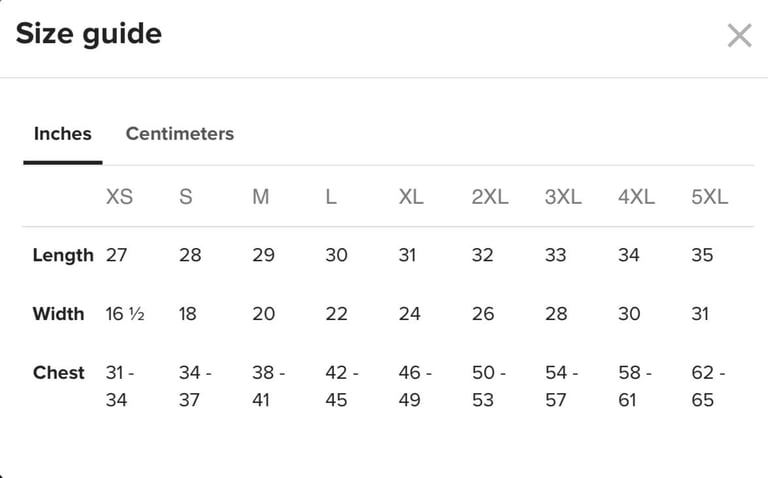768x478 pixels.
Task: Click the M length value 29
Action: [264, 255]
